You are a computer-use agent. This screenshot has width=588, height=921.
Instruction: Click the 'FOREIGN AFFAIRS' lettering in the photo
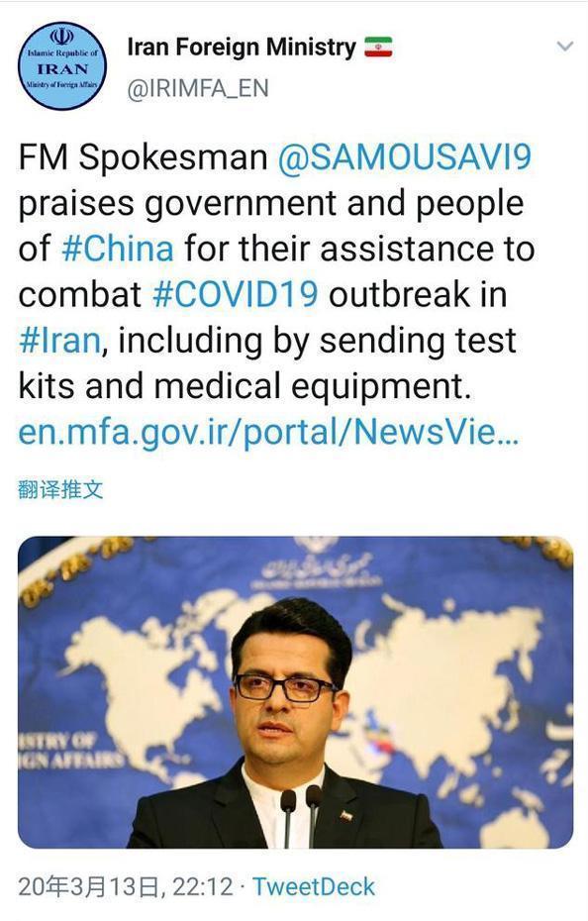tap(69, 750)
